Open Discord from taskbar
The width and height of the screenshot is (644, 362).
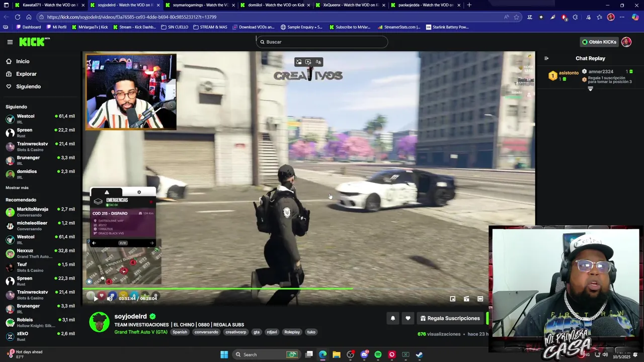[x=364, y=354]
